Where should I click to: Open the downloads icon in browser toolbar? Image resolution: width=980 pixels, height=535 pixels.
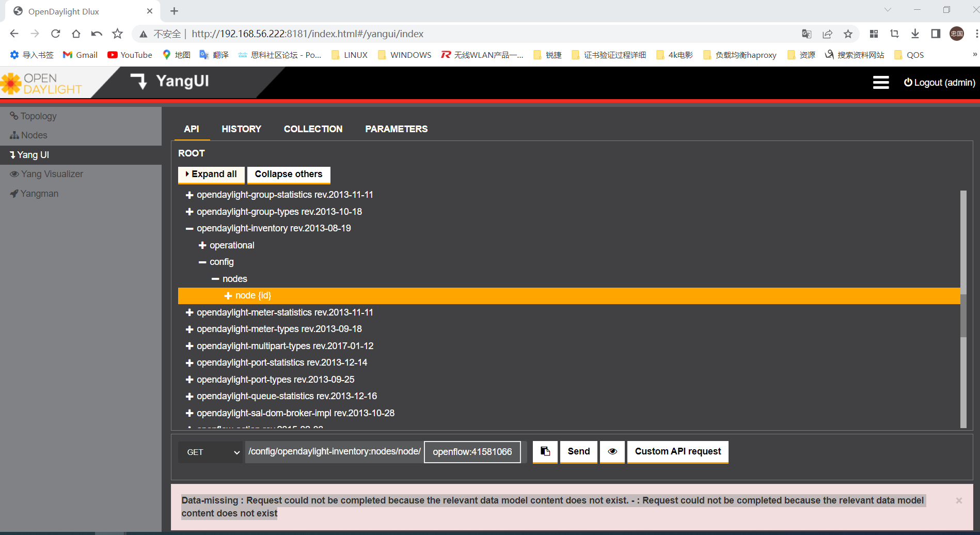915,34
